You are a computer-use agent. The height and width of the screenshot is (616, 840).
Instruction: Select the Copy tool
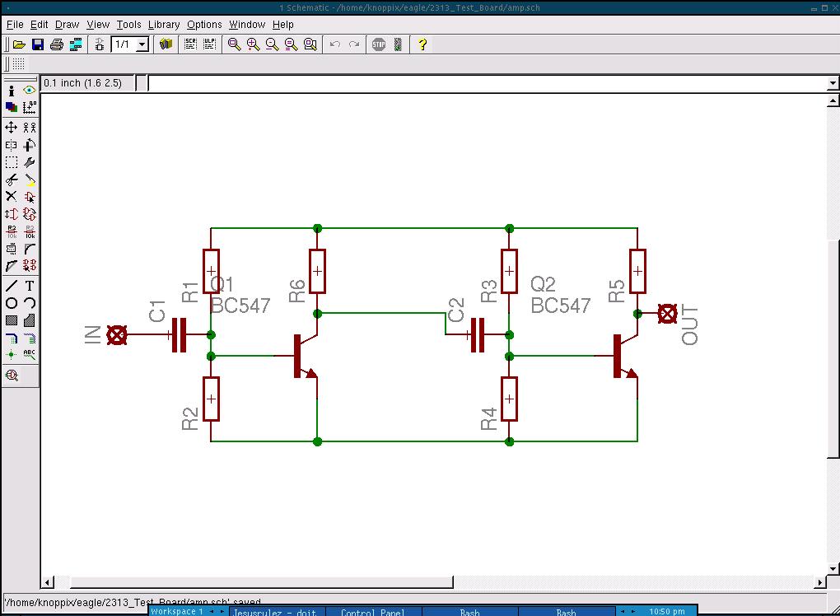pos(30,127)
